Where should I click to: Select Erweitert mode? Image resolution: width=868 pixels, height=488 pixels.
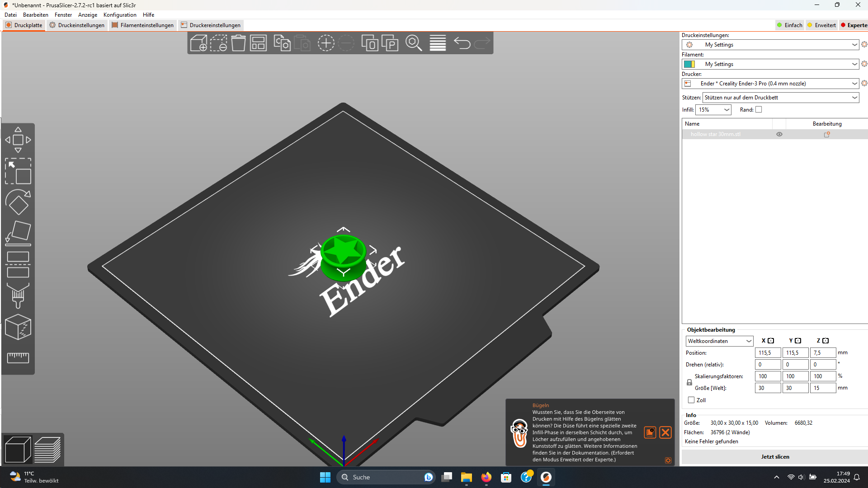click(x=821, y=25)
